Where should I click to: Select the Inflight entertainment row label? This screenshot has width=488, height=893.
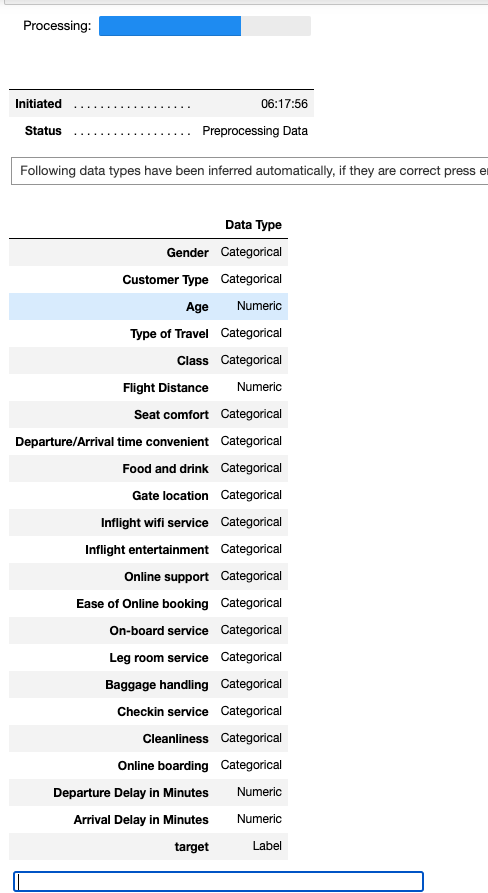[x=147, y=550]
